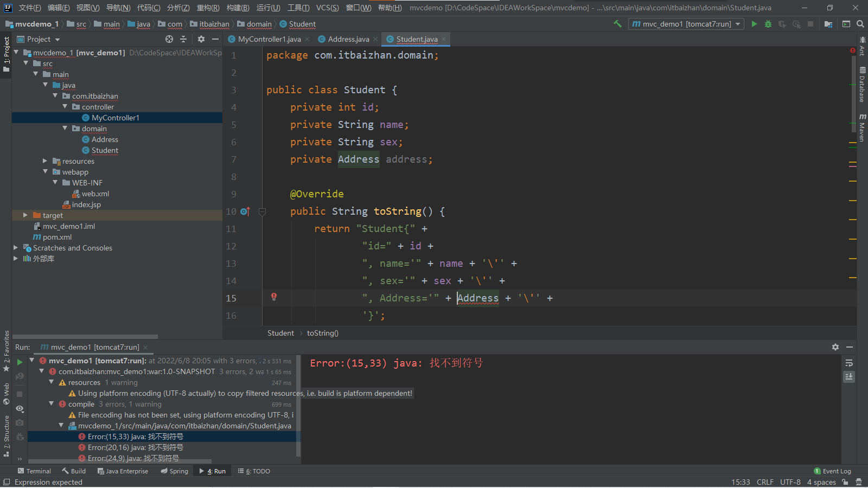Start debugging with the green bug icon
This screenshot has width=868, height=488.
click(768, 24)
